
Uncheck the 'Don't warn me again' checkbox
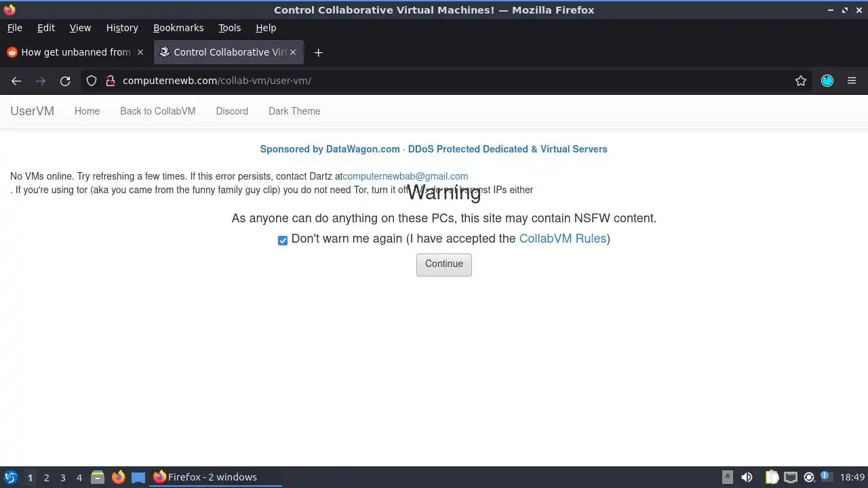[283, 240]
